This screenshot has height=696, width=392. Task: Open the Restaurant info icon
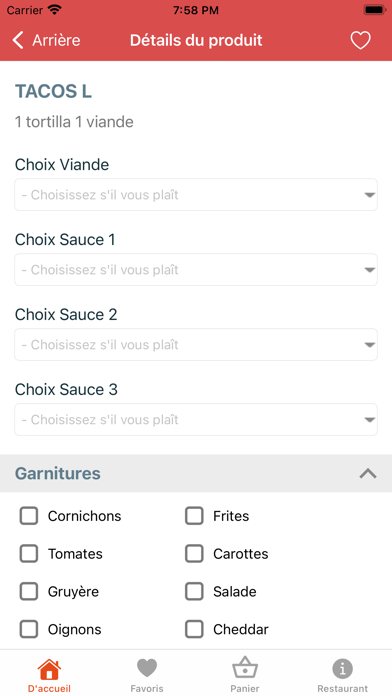click(342, 668)
